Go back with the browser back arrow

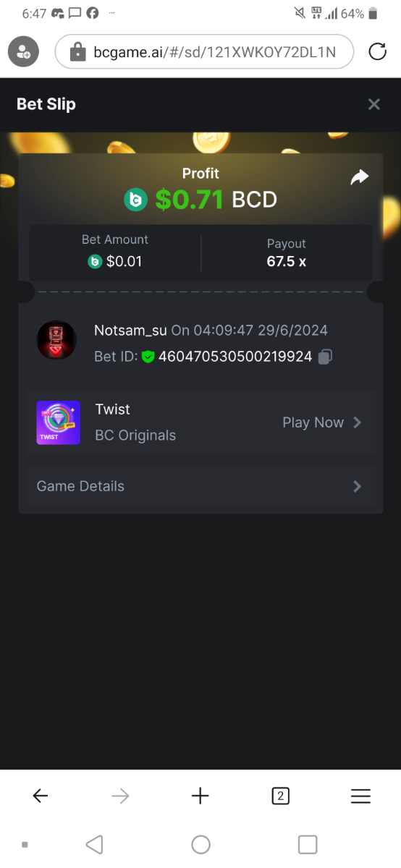click(41, 796)
